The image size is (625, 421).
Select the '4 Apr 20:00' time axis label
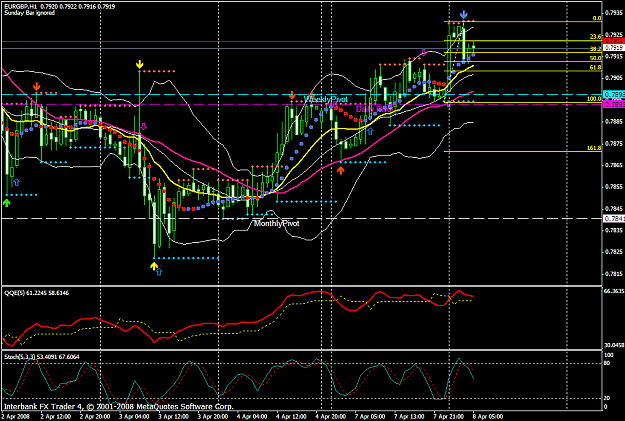[x=330, y=417]
